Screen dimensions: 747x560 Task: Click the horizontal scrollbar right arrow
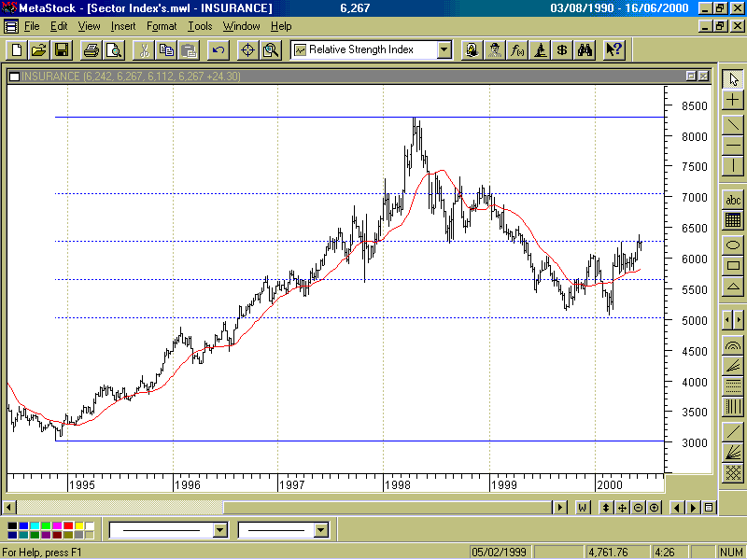tap(560, 508)
